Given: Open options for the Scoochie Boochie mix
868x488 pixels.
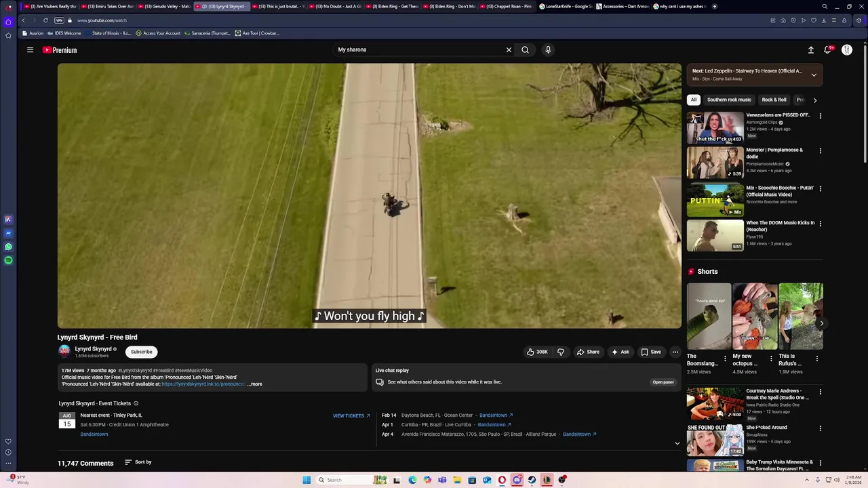Looking at the screenshot, I should [x=820, y=189].
